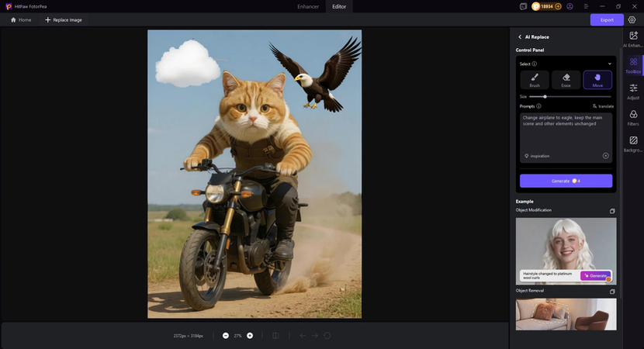Click the Example heading
Screen dimensions: 644x349
[525, 202]
